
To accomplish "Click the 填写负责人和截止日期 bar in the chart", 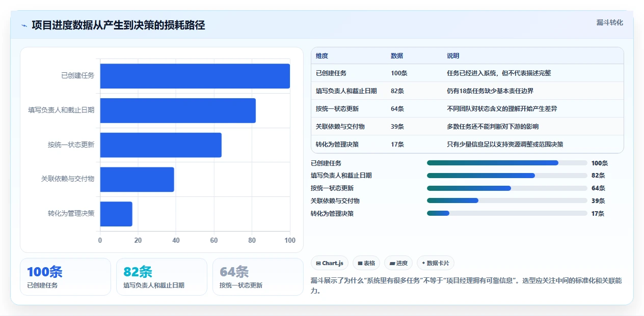I will click(x=178, y=110).
